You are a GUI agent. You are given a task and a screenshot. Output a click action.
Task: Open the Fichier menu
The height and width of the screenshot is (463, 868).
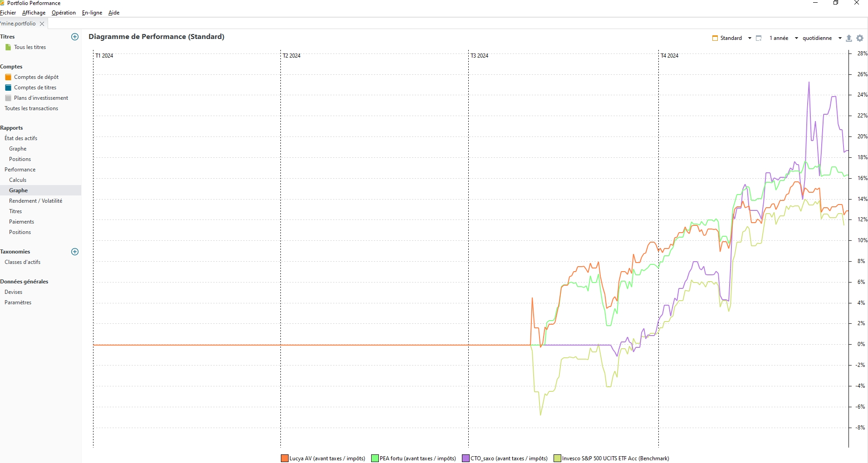[x=8, y=13]
